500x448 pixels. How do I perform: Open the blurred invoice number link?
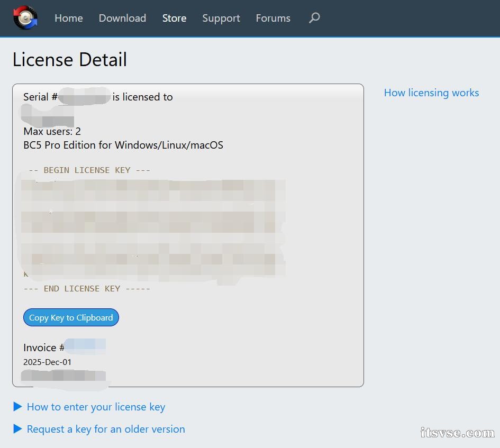click(85, 347)
